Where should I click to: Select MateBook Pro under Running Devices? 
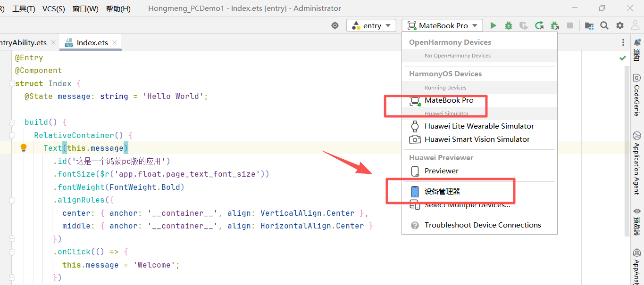tap(479, 100)
